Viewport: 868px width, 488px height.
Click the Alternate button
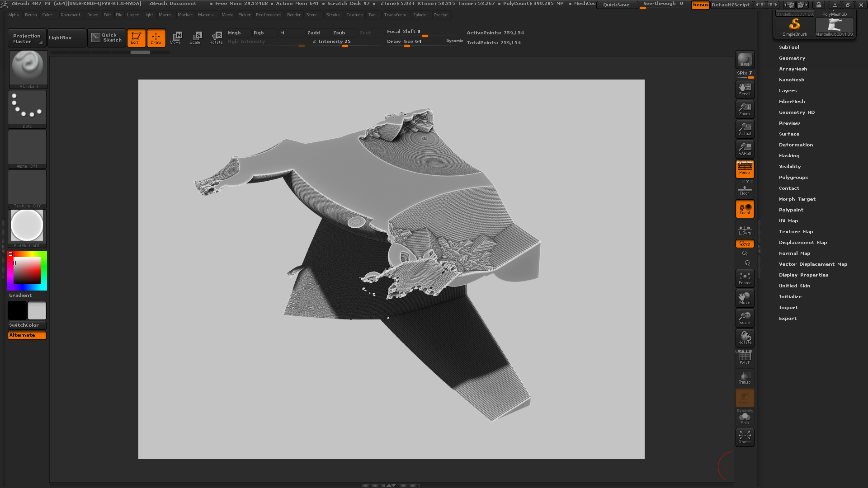27,335
